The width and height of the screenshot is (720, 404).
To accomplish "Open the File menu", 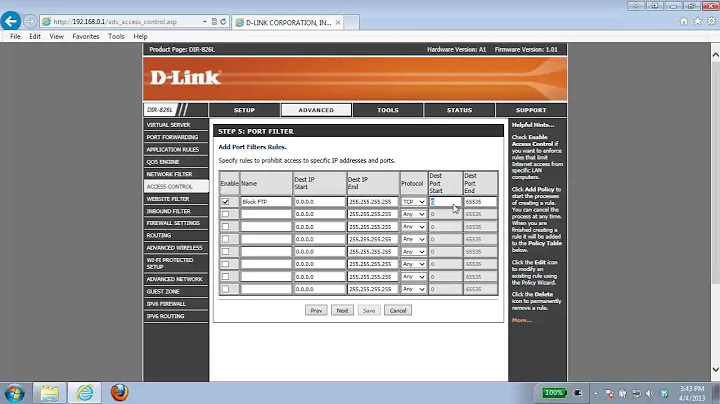I will point(15,36).
